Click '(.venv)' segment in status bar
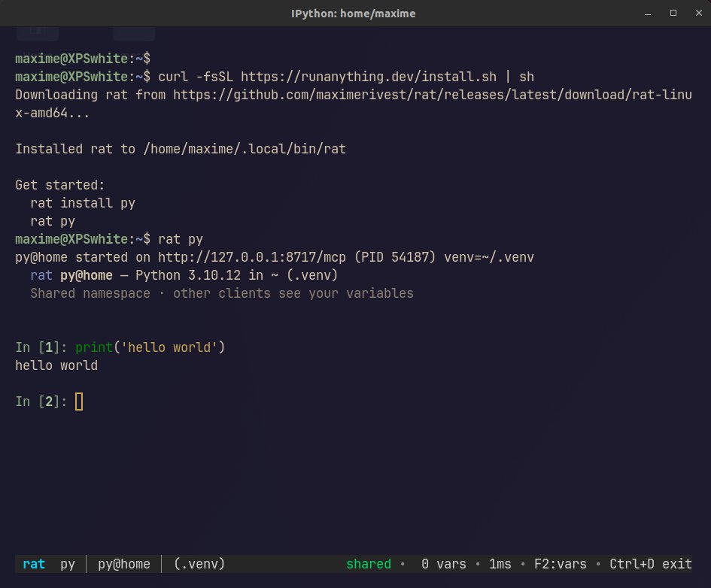711x588 pixels. [x=199, y=564]
